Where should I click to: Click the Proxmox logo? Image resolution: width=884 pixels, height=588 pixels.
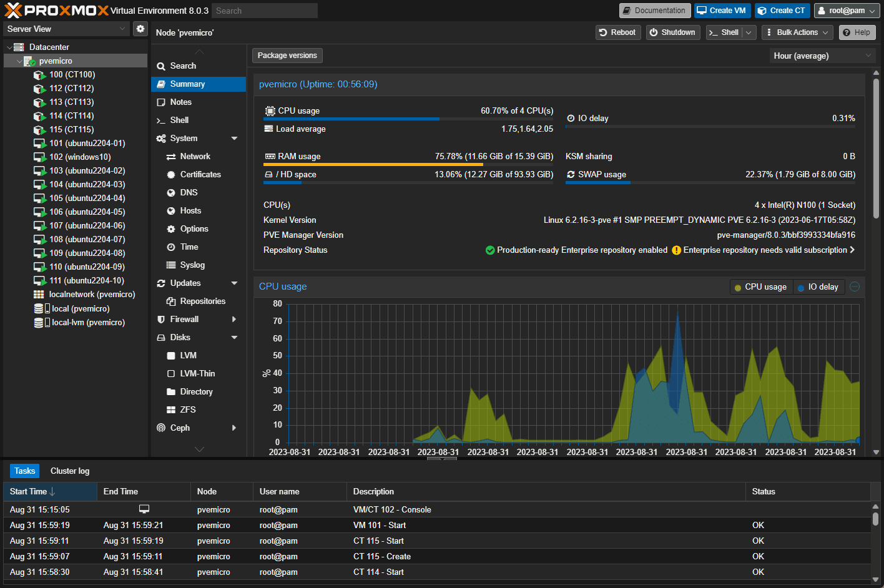[56, 11]
